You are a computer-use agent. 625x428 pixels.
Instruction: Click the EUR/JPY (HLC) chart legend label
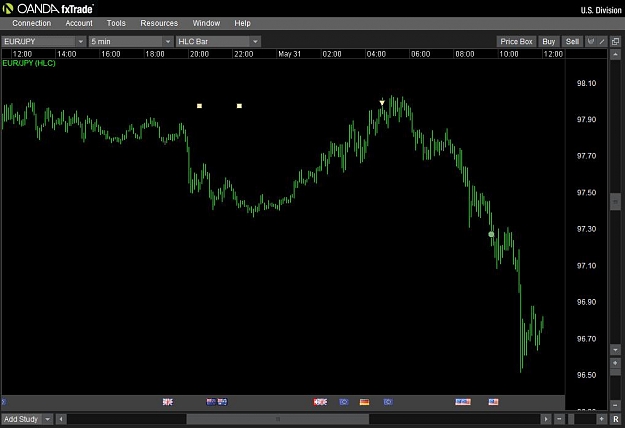(29, 63)
